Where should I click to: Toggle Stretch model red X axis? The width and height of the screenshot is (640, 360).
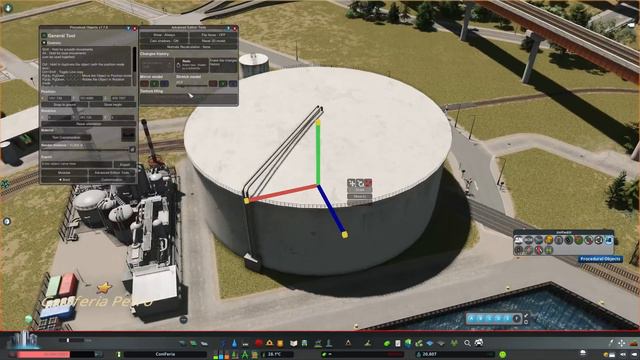(x=213, y=84)
